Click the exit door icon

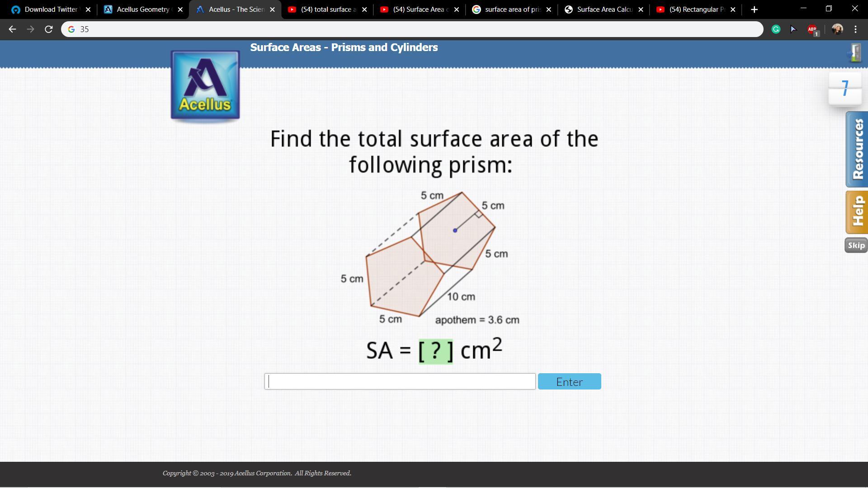[855, 53]
